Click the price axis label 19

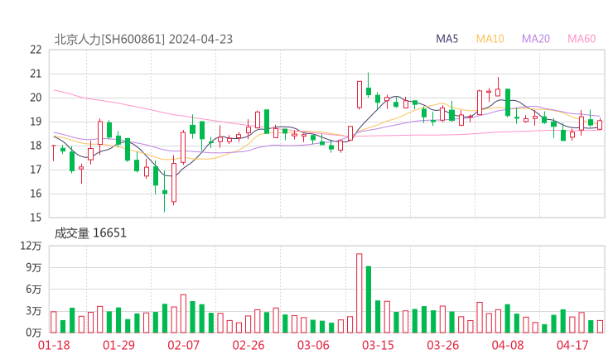point(36,122)
